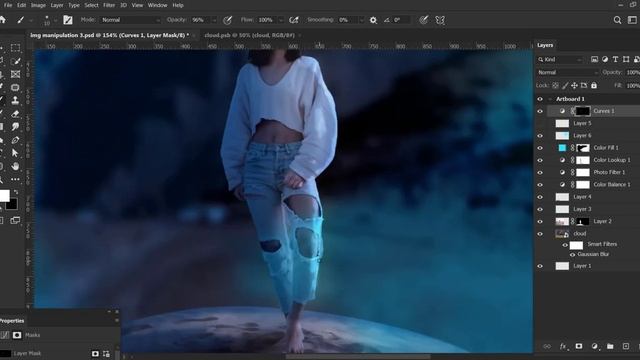Screen dimensions: 640x360
Task: Open the workspace switcher icon
Action: click(632, 20)
